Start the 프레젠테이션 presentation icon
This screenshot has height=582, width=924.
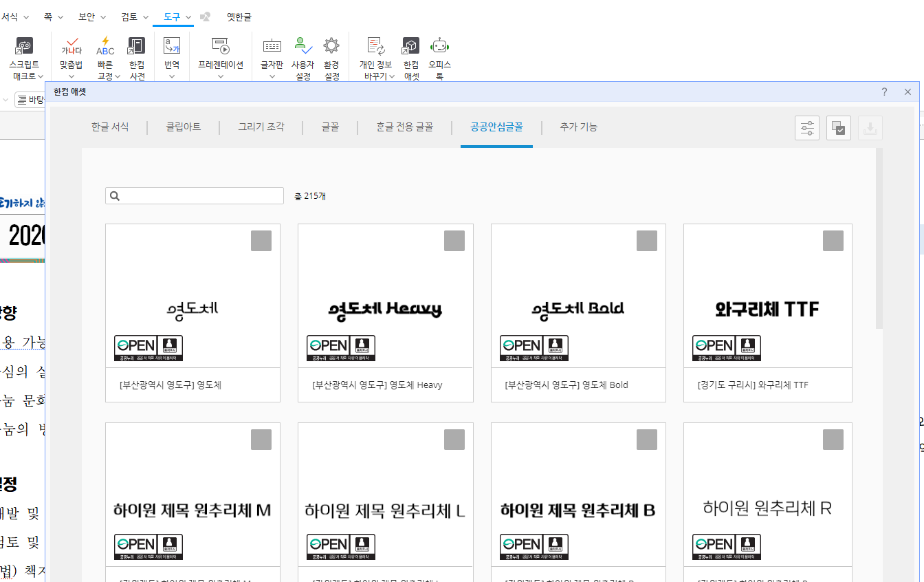tap(221, 46)
